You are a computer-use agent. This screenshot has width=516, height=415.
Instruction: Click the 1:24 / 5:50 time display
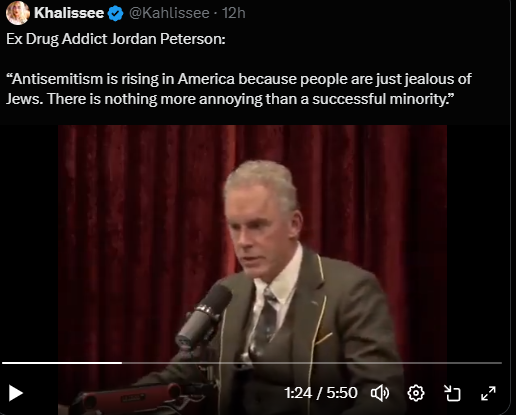pyautogui.click(x=321, y=393)
